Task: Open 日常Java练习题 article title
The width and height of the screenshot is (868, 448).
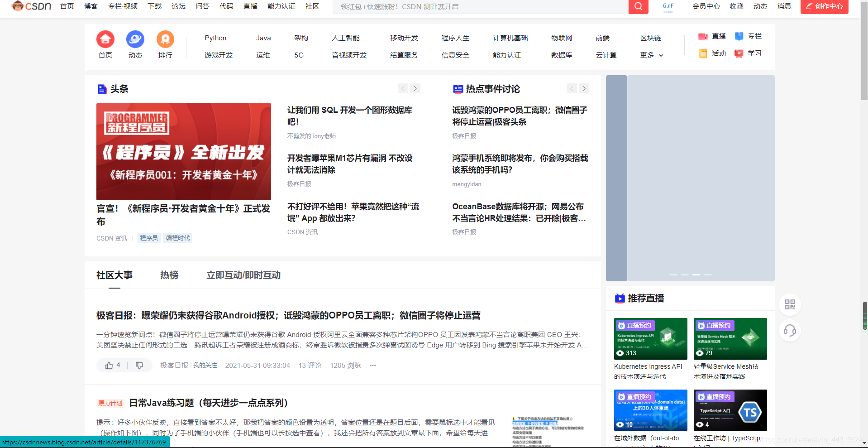Action: tap(209, 403)
